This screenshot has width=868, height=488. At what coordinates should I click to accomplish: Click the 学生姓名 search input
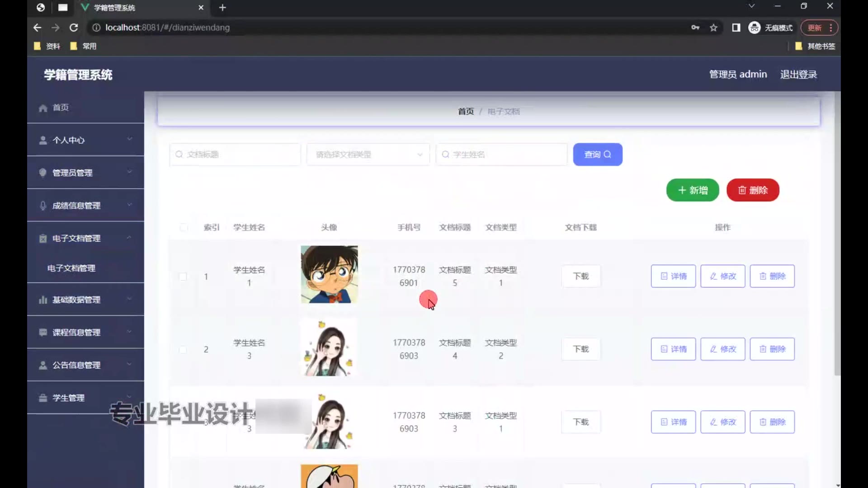click(501, 155)
